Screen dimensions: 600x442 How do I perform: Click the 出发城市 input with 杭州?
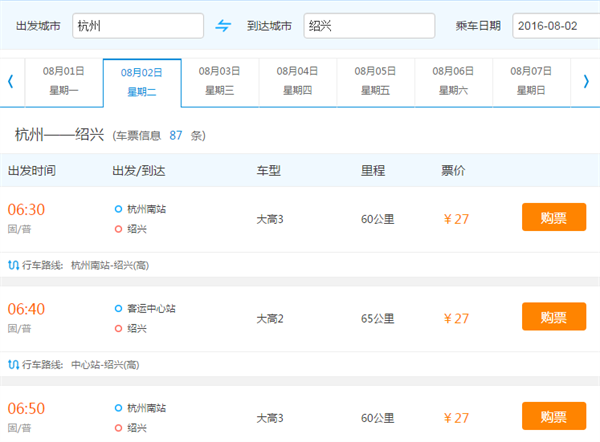click(137, 26)
